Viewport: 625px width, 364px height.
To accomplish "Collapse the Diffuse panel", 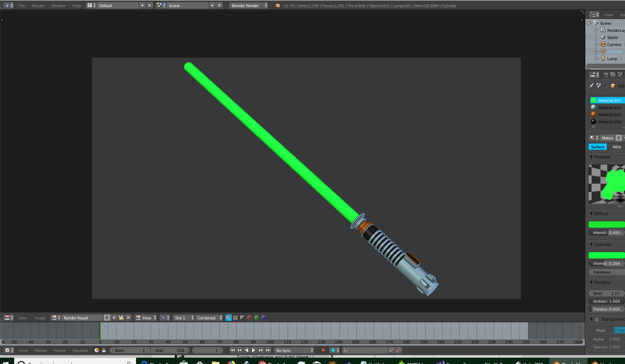I will 591,214.
